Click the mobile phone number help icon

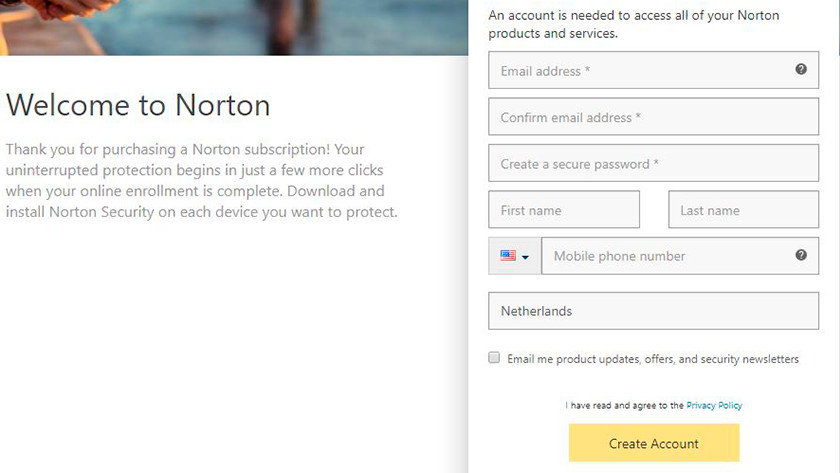click(x=801, y=255)
